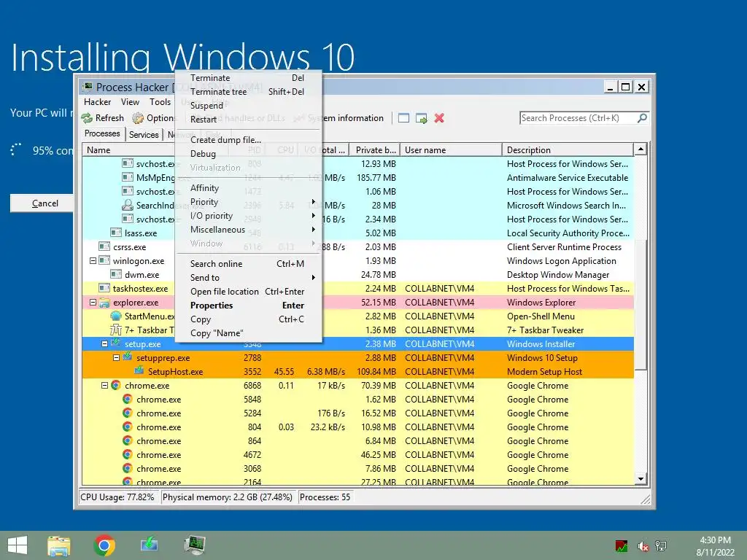This screenshot has width=747, height=560.
Task: Sort by User name column header
Action: 451,150
